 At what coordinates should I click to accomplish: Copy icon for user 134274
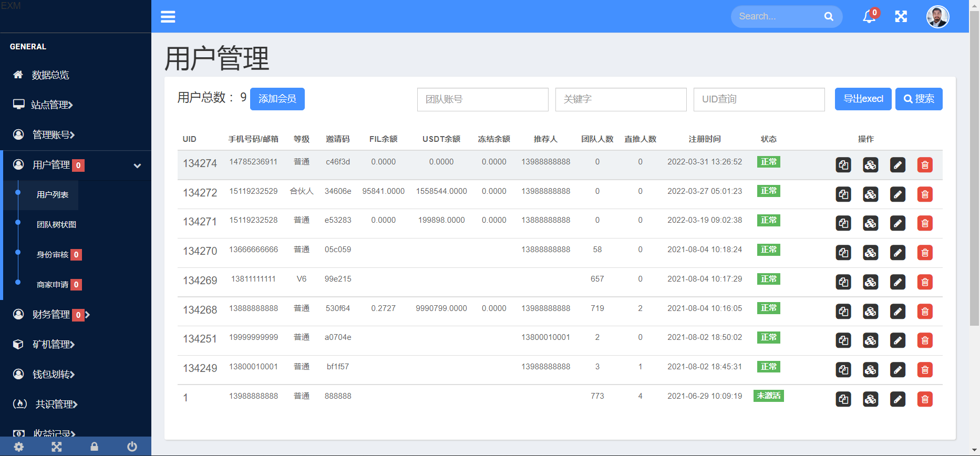(843, 165)
